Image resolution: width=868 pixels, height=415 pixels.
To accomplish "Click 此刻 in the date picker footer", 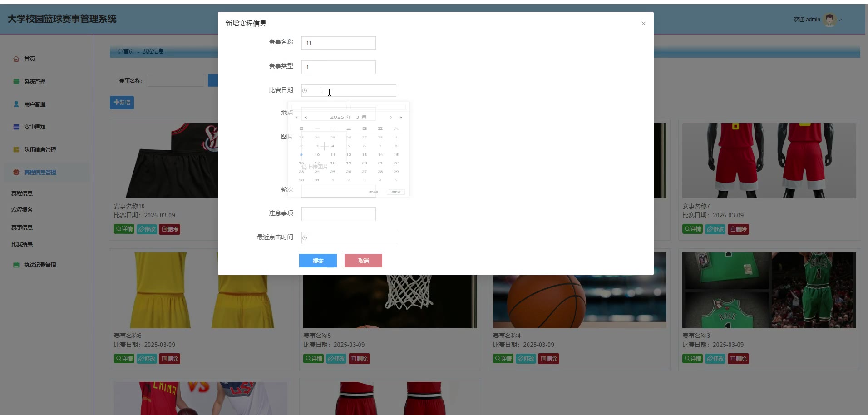I will (374, 192).
